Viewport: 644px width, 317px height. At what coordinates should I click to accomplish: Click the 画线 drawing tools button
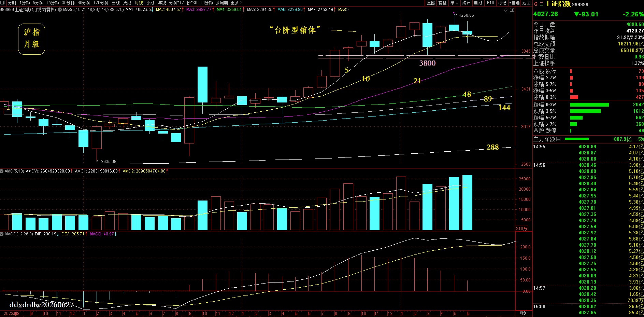(478, 3)
